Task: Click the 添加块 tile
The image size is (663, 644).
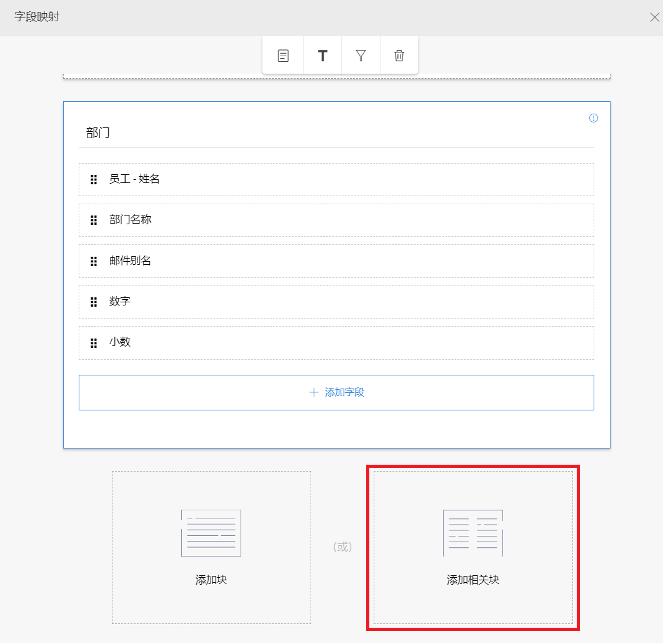Action: point(211,547)
